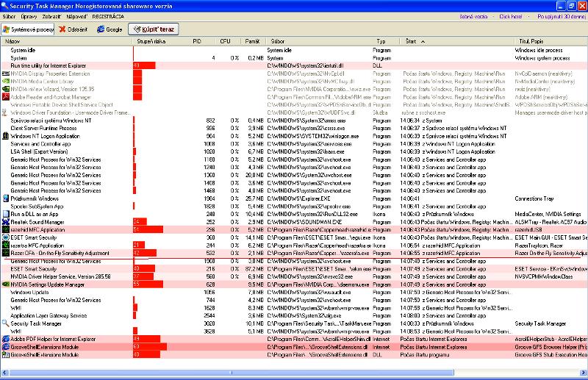Click the razertra MFC Application icon
Screen dimensions: 588x380
tap(6, 245)
